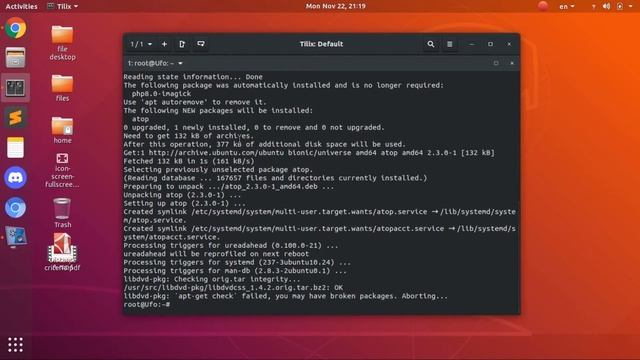Open Tilix hamburger menu

(x=449, y=44)
